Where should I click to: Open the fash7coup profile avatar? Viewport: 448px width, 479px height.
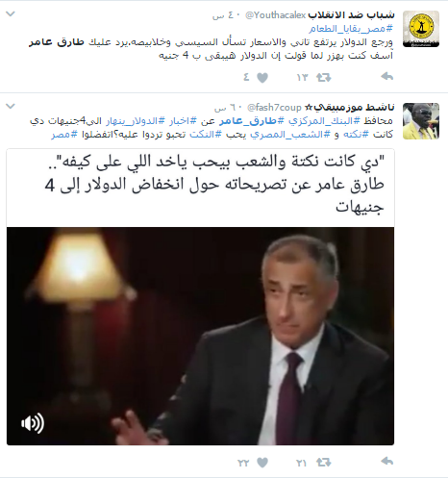pyautogui.click(x=421, y=121)
